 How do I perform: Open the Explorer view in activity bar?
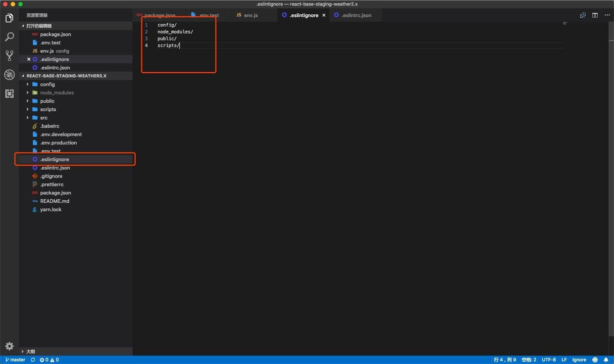point(9,18)
